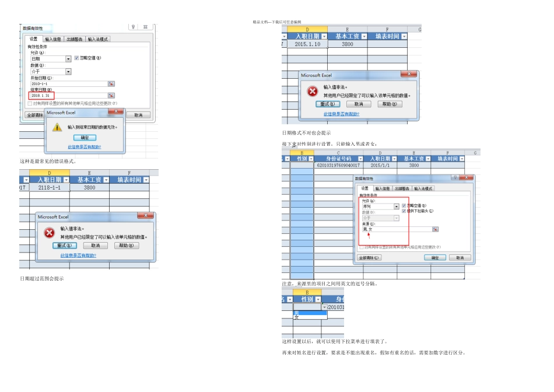Open 入职日期 filter arrow above cell 2015/1/1
The height and width of the screenshot is (392, 554).
pyautogui.click(x=394, y=159)
